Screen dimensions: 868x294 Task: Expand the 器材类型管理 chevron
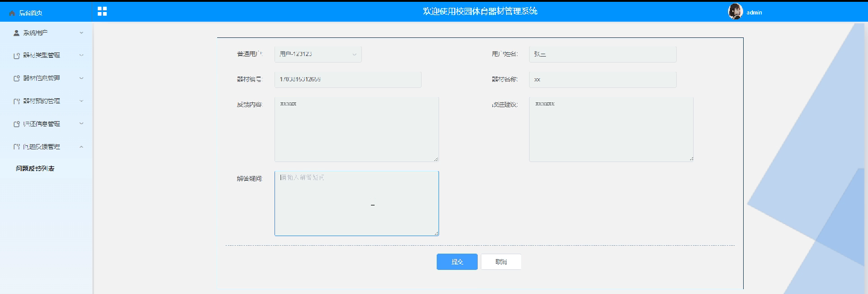[81, 55]
